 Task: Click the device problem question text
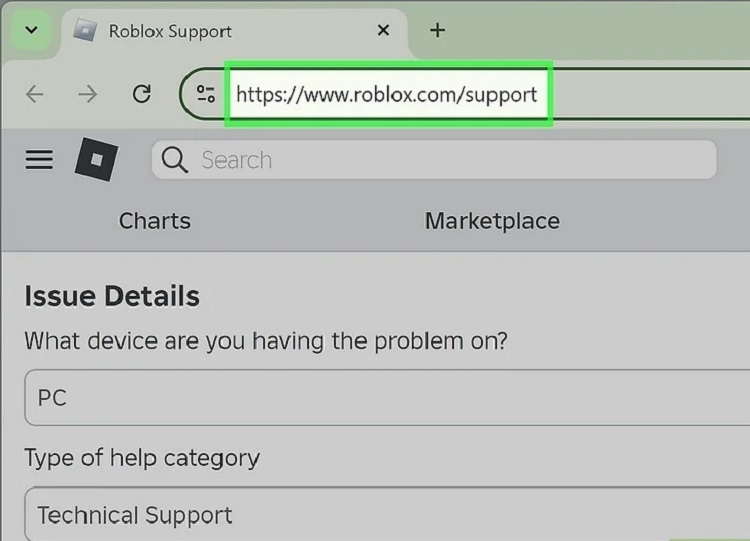tap(266, 342)
